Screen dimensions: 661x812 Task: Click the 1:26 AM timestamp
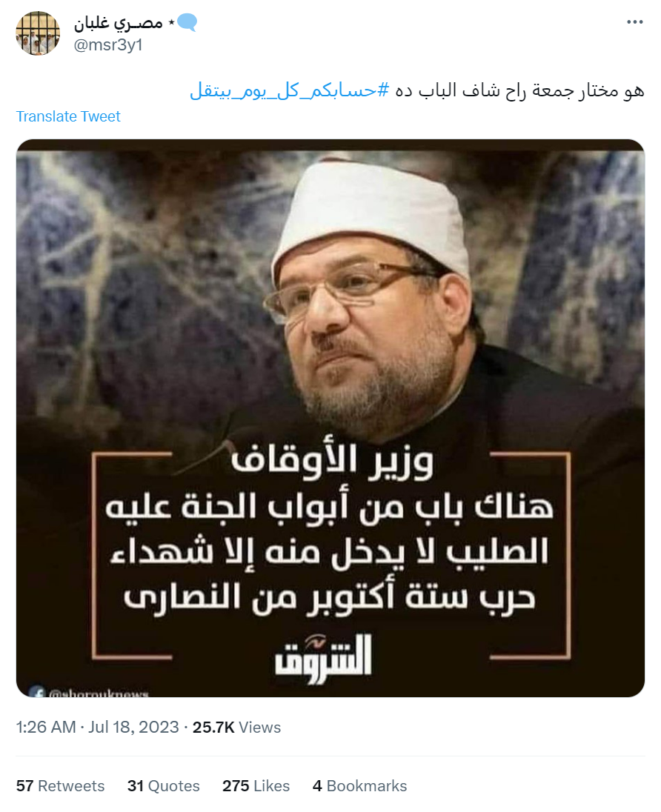(x=46, y=727)
